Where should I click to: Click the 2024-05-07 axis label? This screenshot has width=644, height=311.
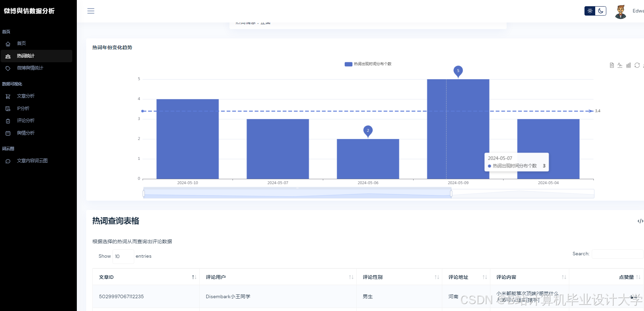[x=278, y=183]
